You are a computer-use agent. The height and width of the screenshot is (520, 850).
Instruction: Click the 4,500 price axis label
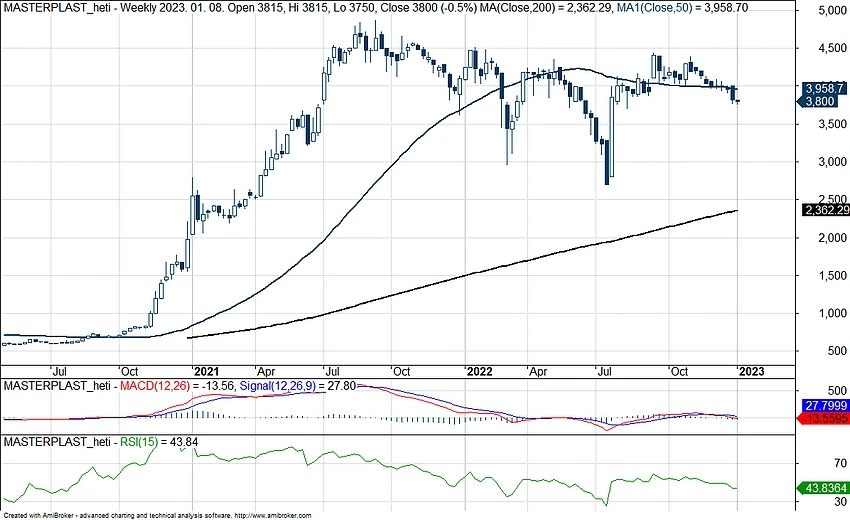click(x=832, y=49)
